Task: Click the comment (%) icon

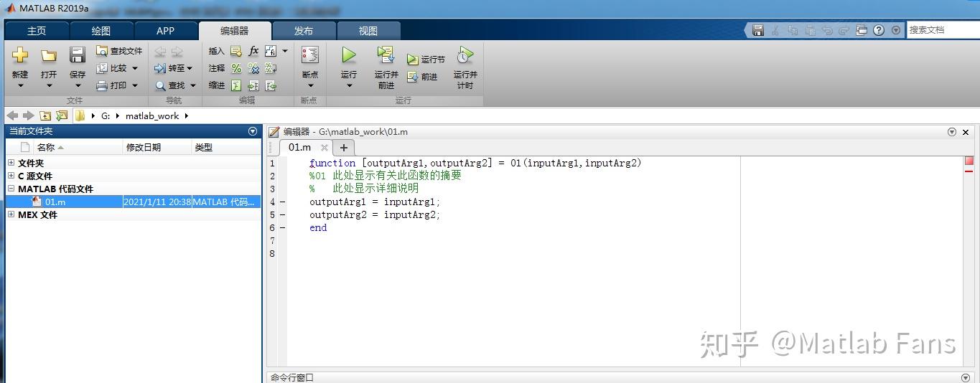Action: [236, 68]
